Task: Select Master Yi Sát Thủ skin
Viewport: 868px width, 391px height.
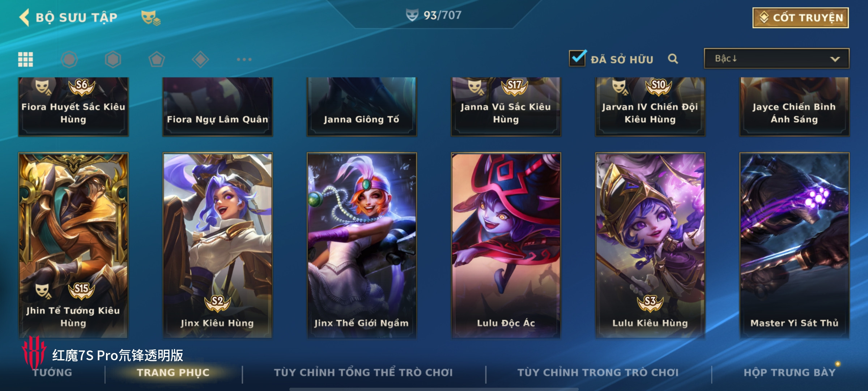Action: [x=794, y=245]
